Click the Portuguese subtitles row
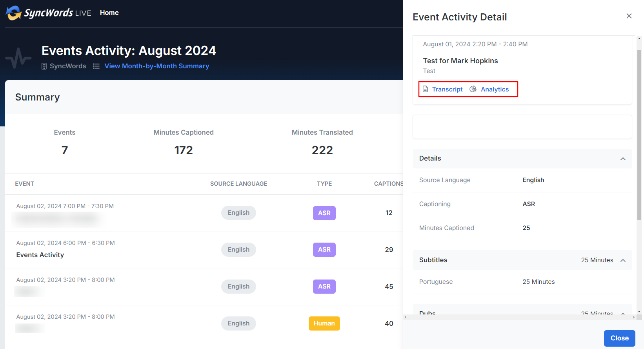 (x=522, y=282)
